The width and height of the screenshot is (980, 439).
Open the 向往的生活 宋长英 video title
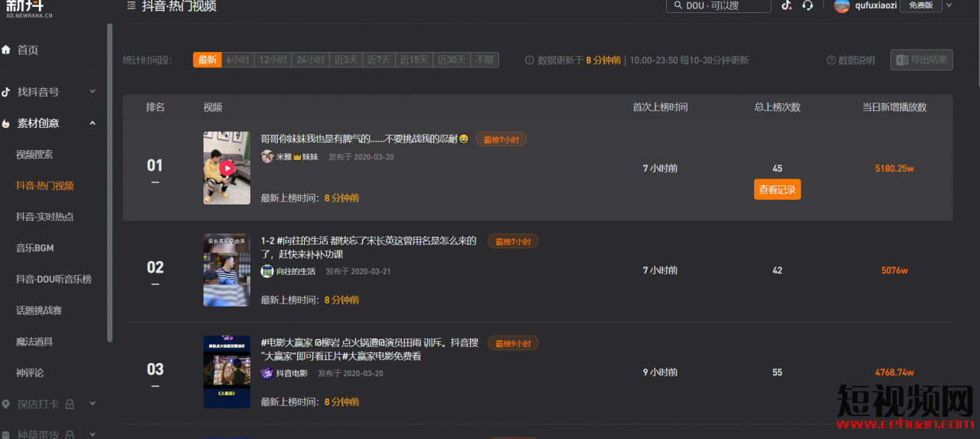[x=368, y=247]
